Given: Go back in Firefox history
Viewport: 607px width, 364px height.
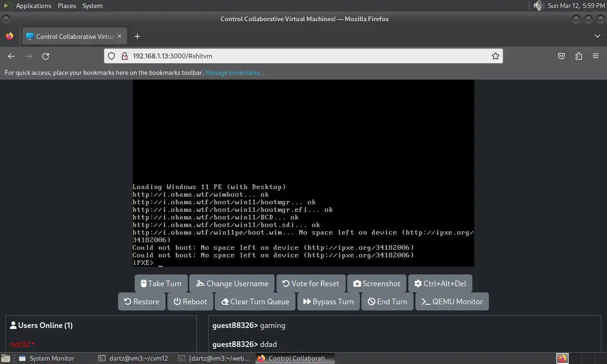Looking at the screenshot, I should click(x=11, y=56).
